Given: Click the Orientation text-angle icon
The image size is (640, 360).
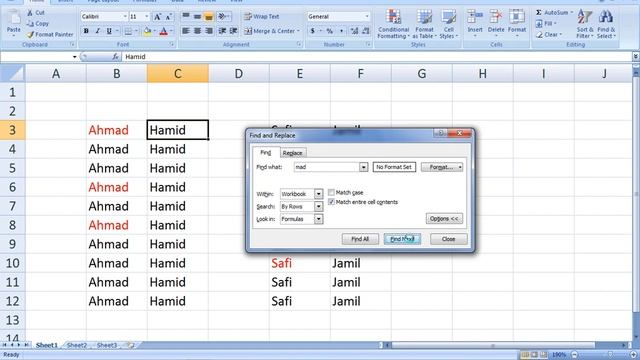Looking at the screenshot, I should click(x=223, y=17).
